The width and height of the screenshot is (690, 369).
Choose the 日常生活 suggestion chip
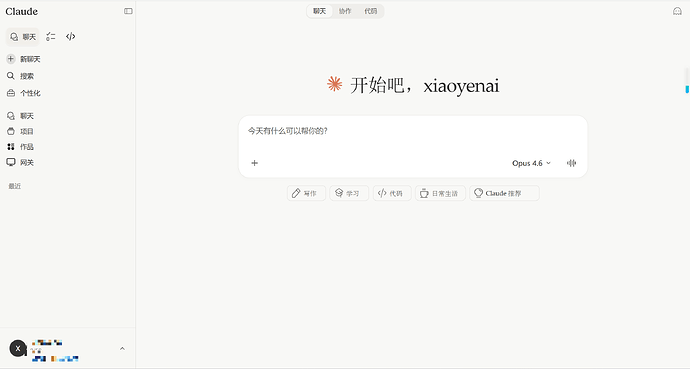440,193
